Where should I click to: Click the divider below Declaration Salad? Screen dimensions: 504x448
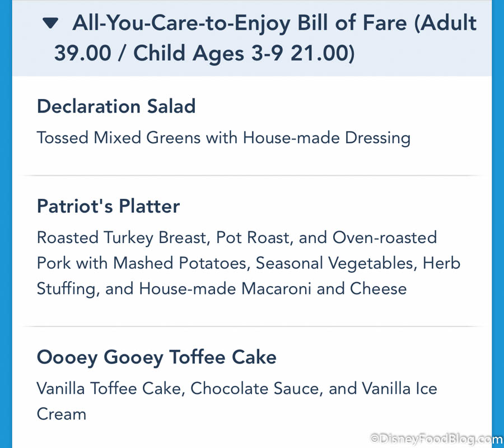tap(252, 175)
